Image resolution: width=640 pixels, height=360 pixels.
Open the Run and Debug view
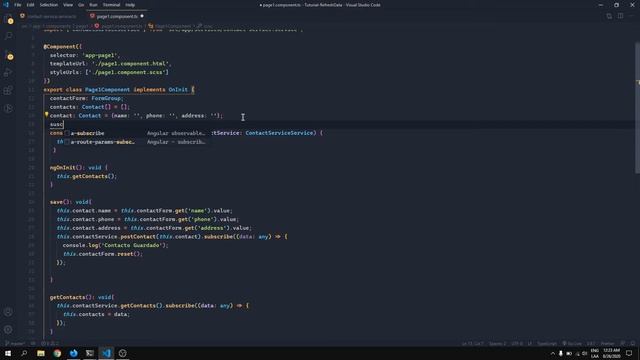click(9, 73)
